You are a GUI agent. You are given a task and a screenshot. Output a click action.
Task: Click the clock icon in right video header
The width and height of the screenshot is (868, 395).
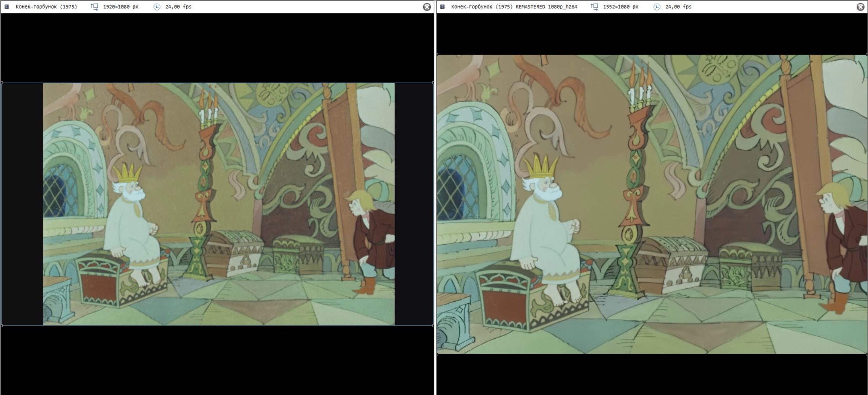pos(657,7)
